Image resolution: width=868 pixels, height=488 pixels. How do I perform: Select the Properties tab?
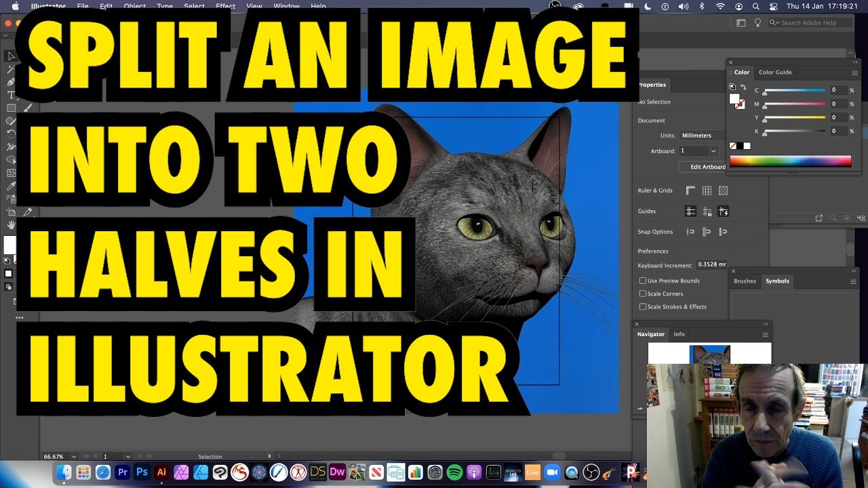(x=652, y=85)
